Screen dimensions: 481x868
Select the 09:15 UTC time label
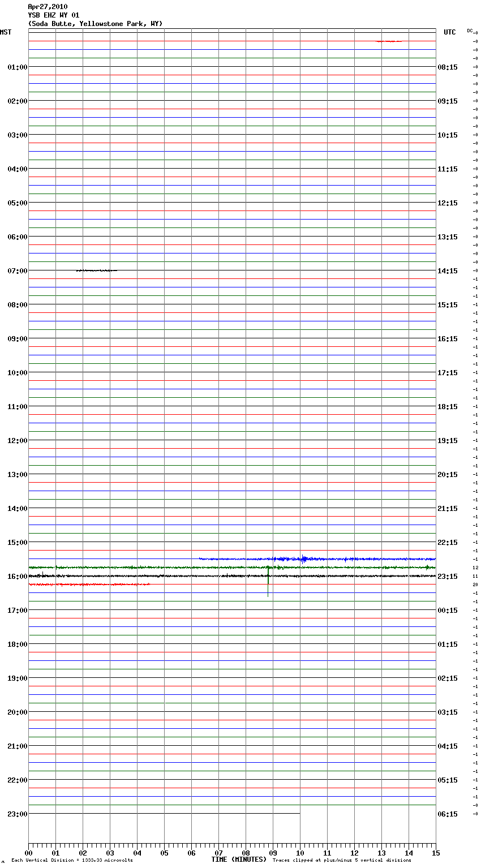(x=448, y=101)
